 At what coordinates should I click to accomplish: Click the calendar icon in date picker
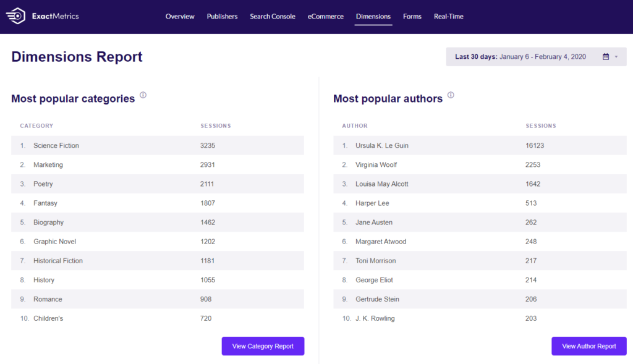606,57
